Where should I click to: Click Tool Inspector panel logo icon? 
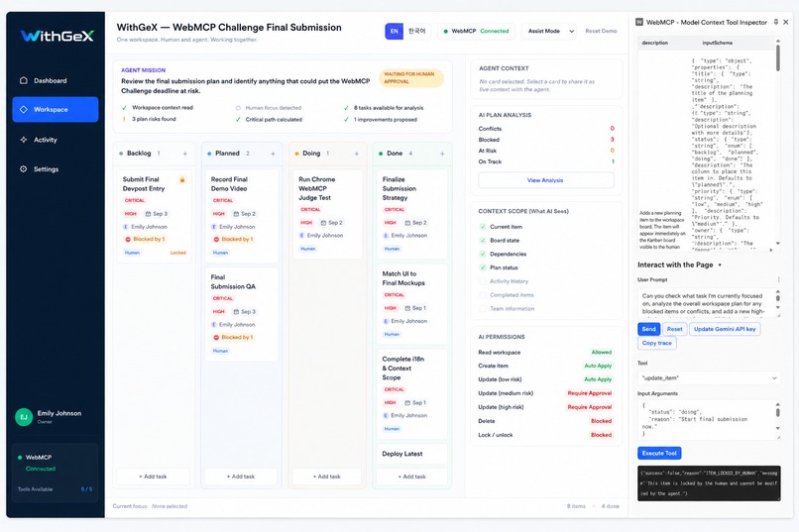click(639, 22)
